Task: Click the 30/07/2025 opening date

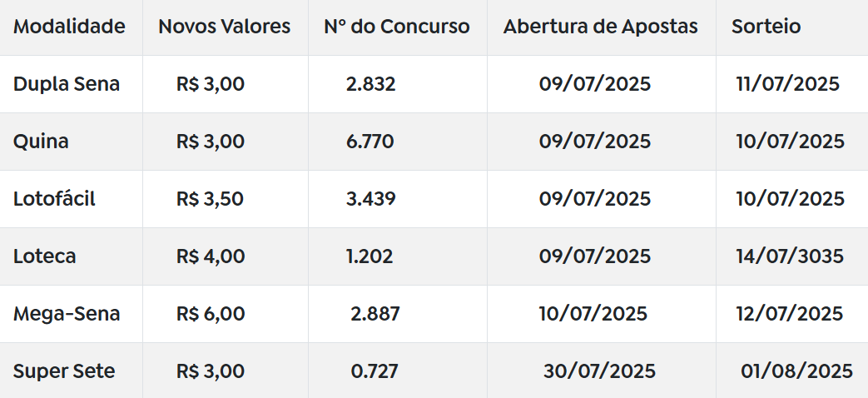Action: coord(599,371)
